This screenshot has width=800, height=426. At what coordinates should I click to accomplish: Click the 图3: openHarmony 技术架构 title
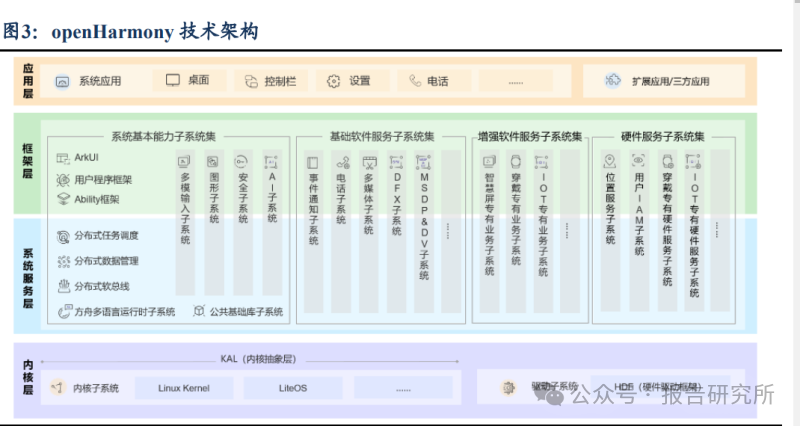131,31
